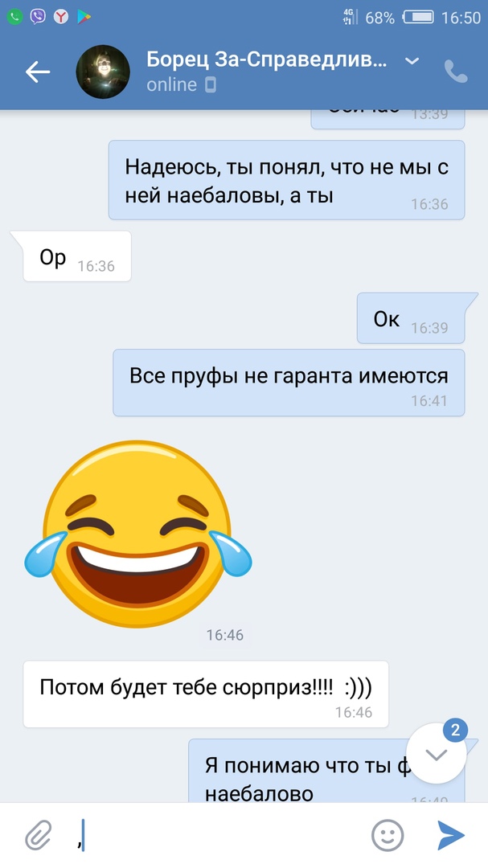Open the emoji smiley picker
Screen dimensions: 488x868
(x=388, y=835)
